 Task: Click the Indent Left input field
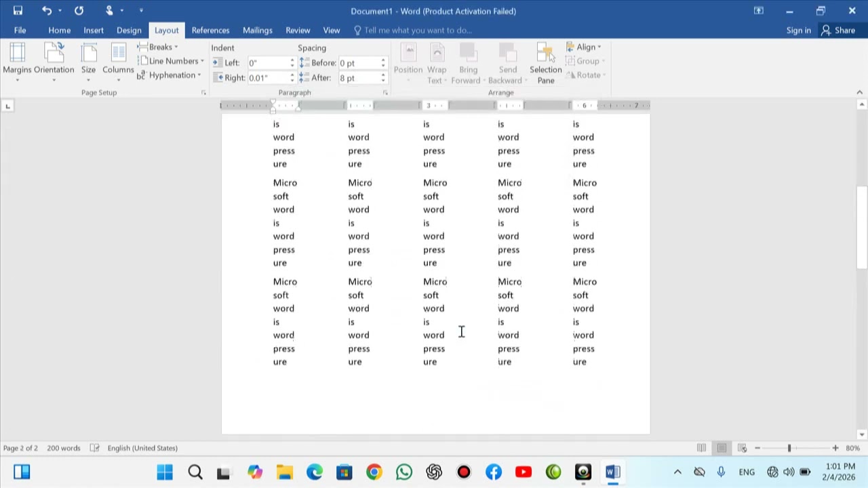[x=267, y=62]
